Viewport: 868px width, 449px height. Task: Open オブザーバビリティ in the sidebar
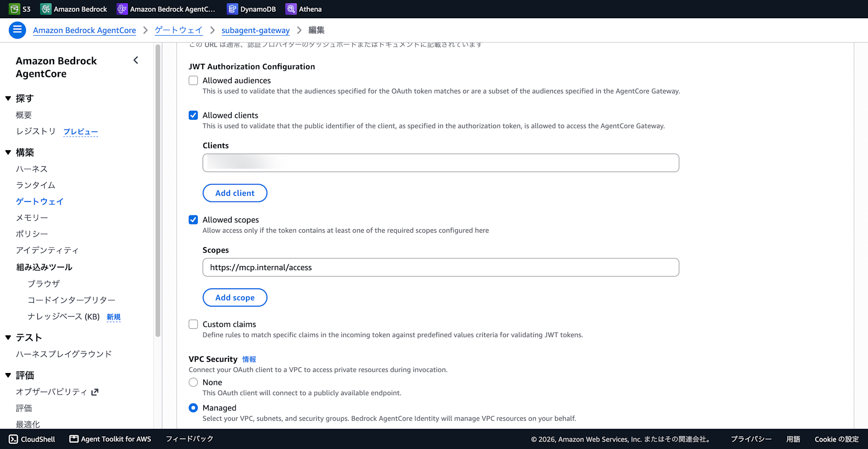pyautogui.click(x=52, y=392)
